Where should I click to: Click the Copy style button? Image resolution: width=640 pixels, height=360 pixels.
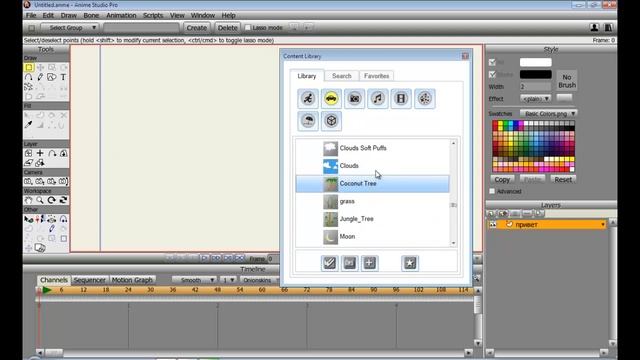(502, 180)
